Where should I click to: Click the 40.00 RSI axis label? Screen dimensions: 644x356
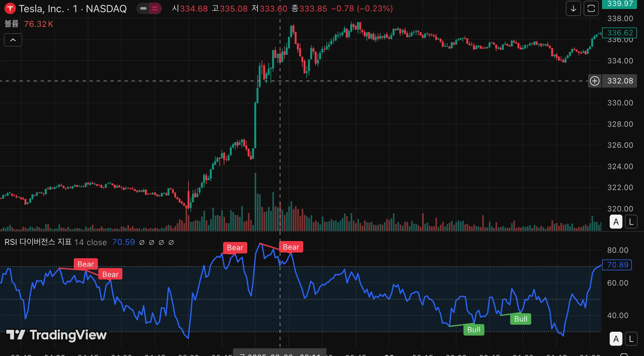coord(618,315)
